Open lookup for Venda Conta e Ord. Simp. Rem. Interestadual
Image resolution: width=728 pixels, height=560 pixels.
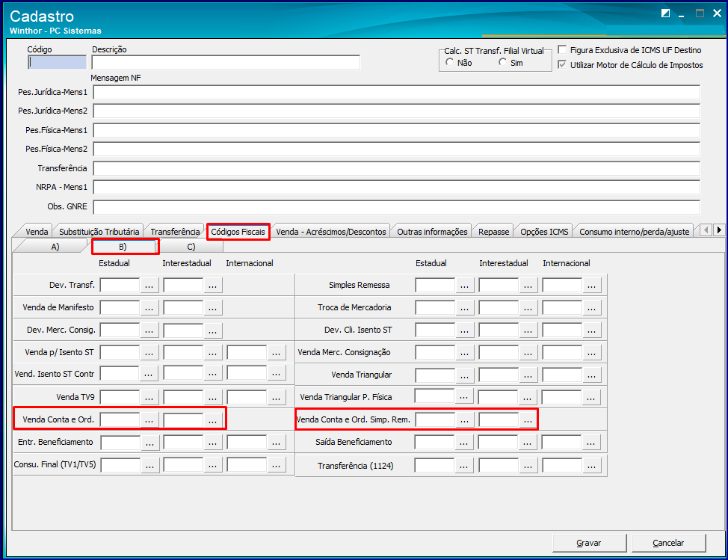[528, 420]
